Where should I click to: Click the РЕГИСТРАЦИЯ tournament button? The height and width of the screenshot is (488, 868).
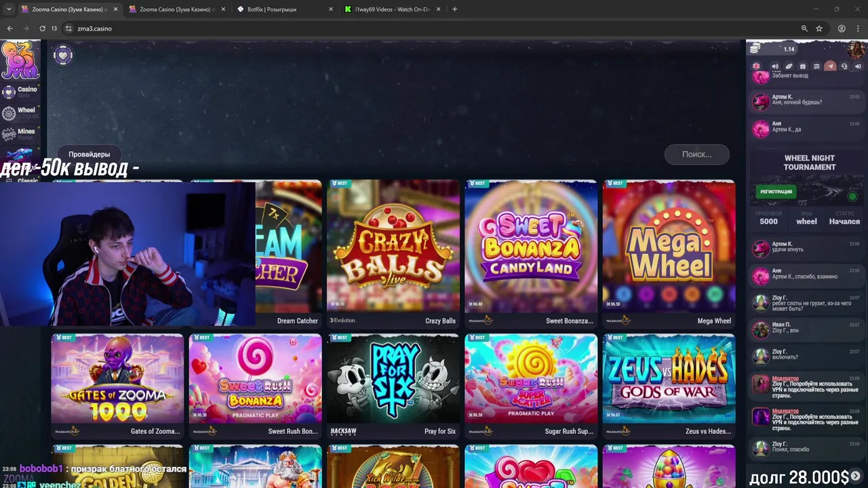point(776,192)
